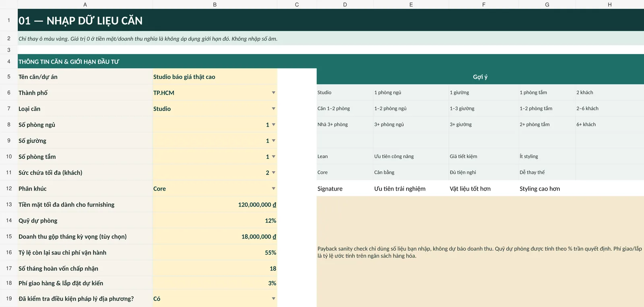Open the Sức chứa tối đa dropdown
Image resolution: width=644 pixels, height=307 pixels.
coord(273,172)
